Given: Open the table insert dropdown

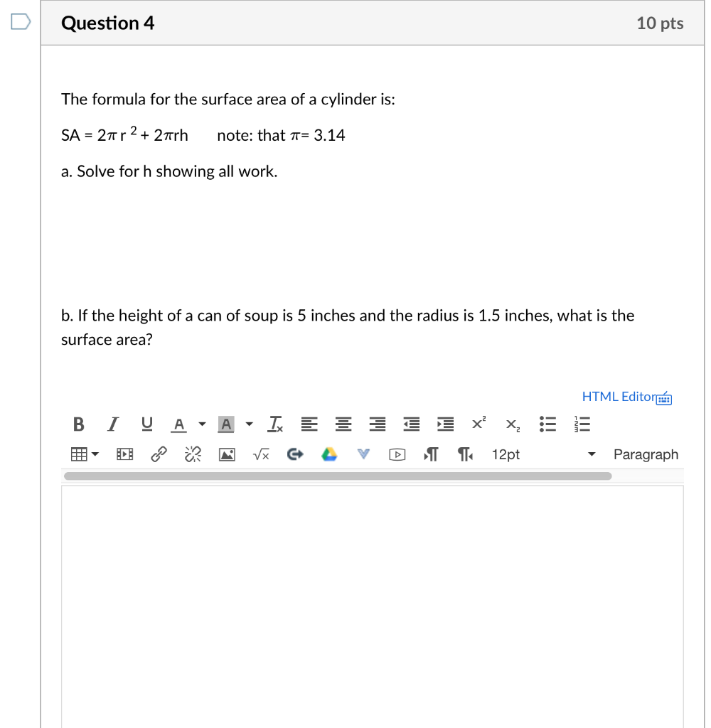Looking at the screenshot, I should tap(85, 454).
